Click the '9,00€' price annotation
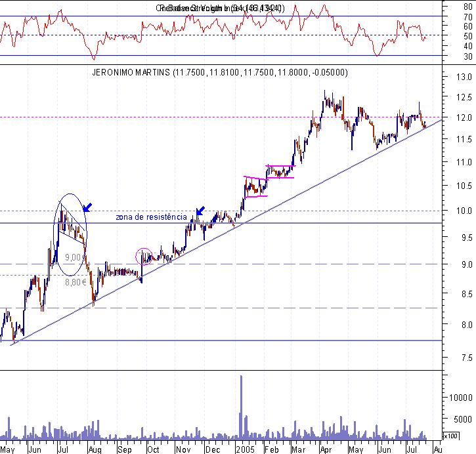Image resolution: width=476 pixels, height=454 pixels. pos(75,257)
